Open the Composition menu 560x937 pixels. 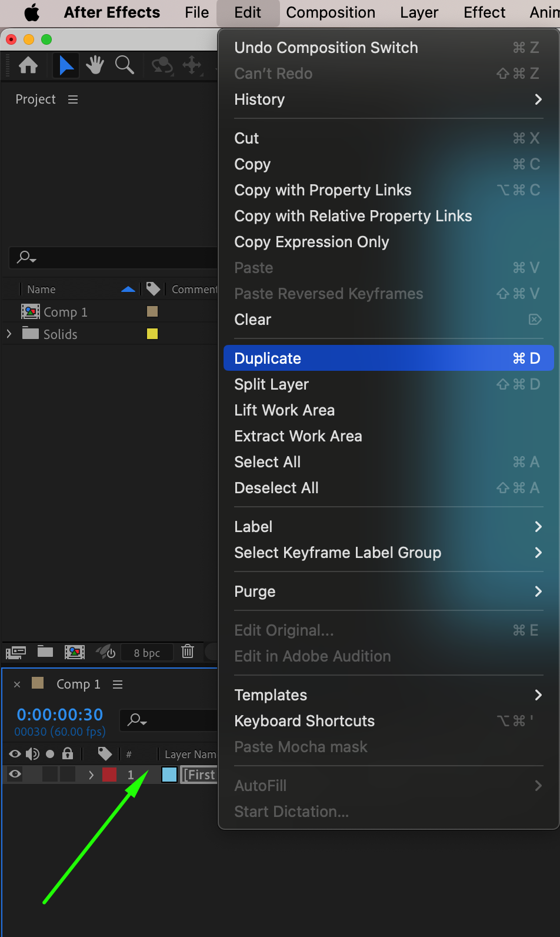pyautogui.click(x=331, y=12)
